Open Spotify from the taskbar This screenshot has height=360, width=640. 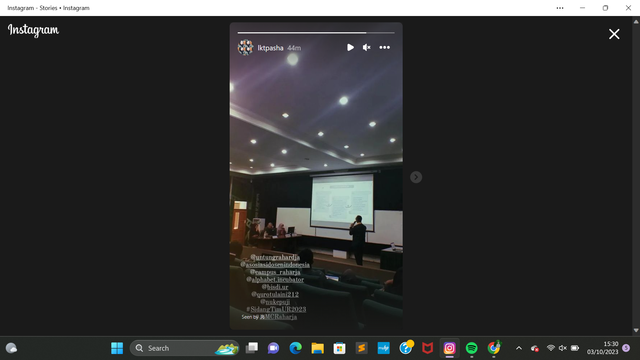click(471, 348)
